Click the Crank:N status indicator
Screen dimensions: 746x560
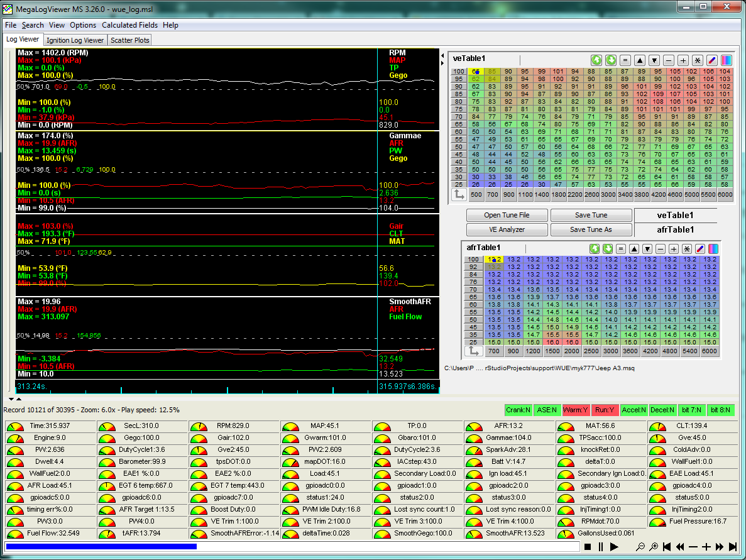(x=518, y=410)
